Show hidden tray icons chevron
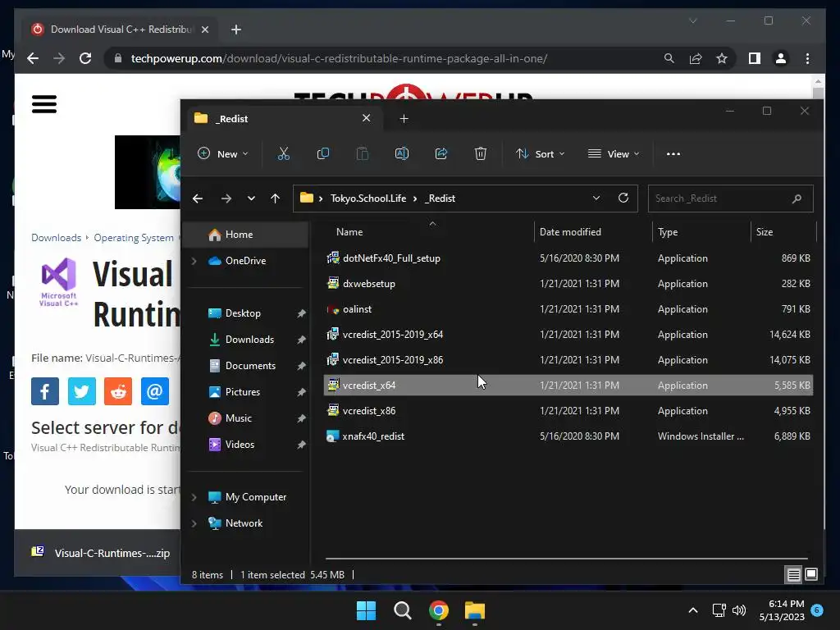Viewport: 840px width, 630px height. (x=692, y=610)
